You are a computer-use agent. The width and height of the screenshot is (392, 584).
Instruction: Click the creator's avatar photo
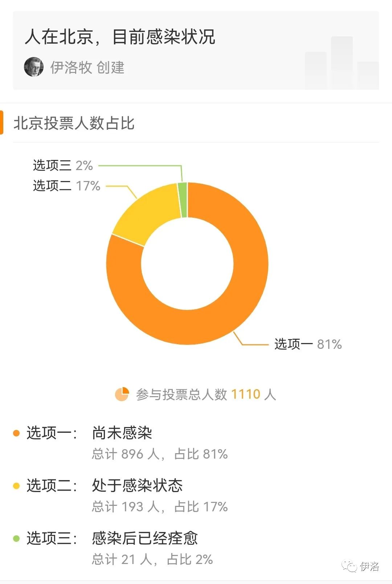[34, 67]
